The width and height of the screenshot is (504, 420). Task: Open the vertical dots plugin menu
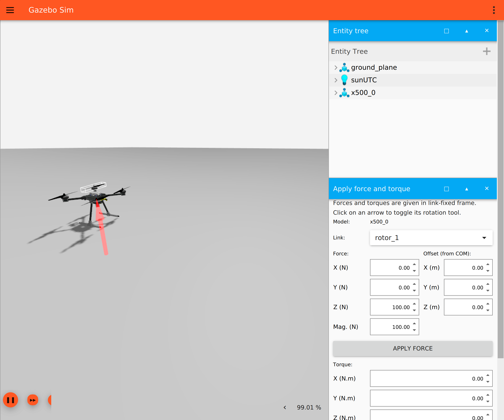(x=494, y=10)
